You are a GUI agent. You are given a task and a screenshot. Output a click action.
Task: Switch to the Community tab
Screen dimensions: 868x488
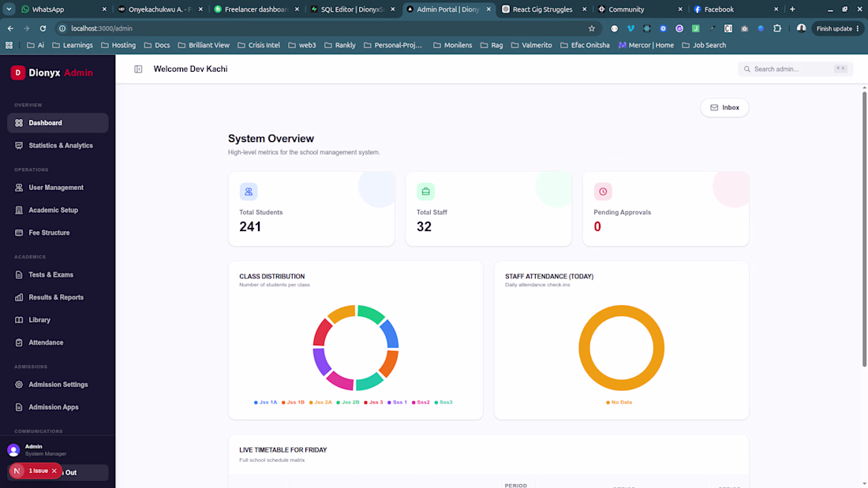[641, 9]
